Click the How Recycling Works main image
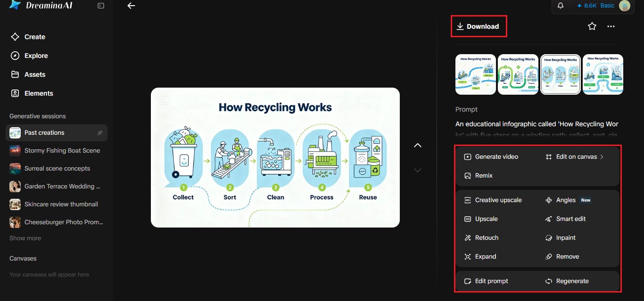Image resolution: width=644 pixels, height=301 pixels. (x=275, y=157)
